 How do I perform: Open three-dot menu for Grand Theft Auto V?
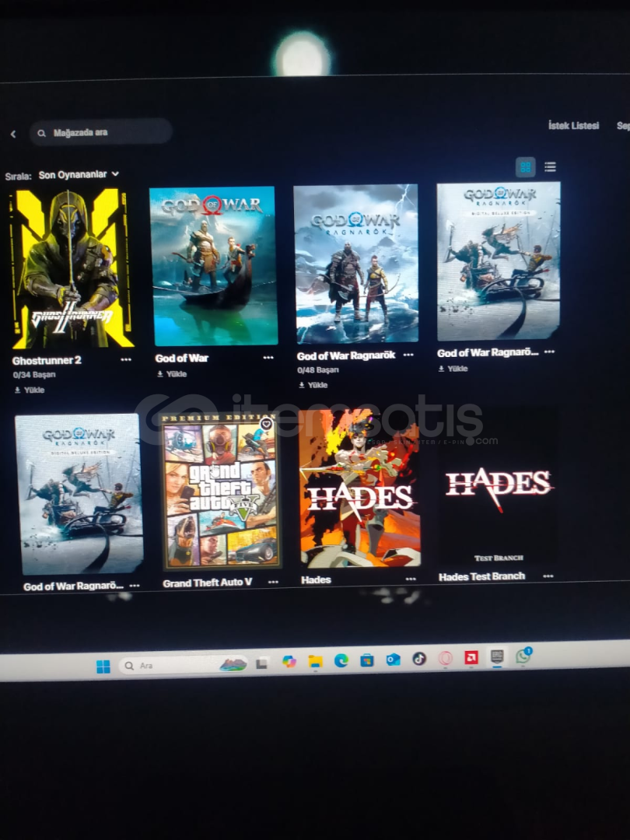(273, 582)
